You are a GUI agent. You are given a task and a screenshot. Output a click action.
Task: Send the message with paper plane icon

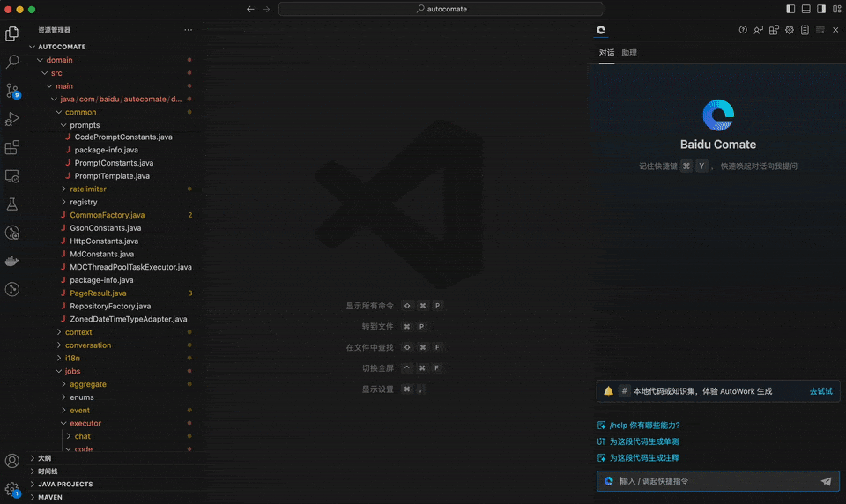pos(826,481)
